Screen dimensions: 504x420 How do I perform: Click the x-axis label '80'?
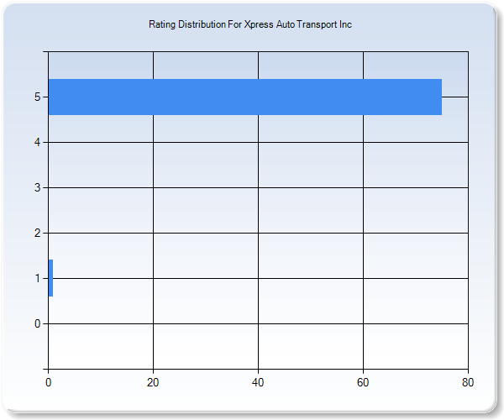[x=468, y=382]
